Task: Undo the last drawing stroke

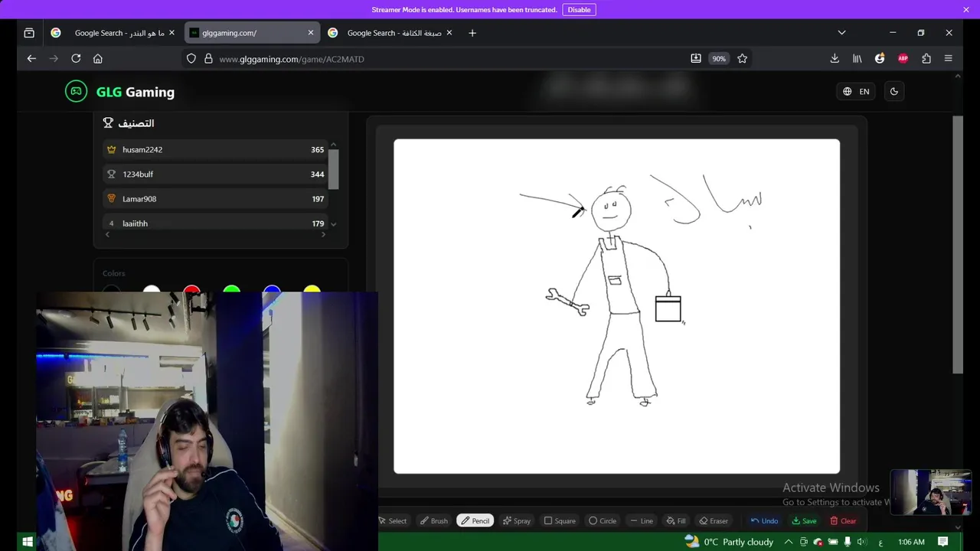Action: pos(764,521)
